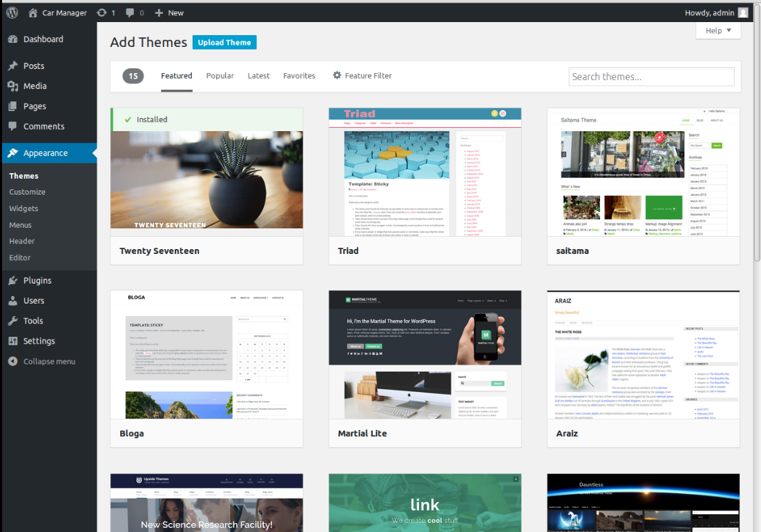Click the Dashboard gauge icon
The height and width of the screenshot is (532, 761).
(13, 39)
